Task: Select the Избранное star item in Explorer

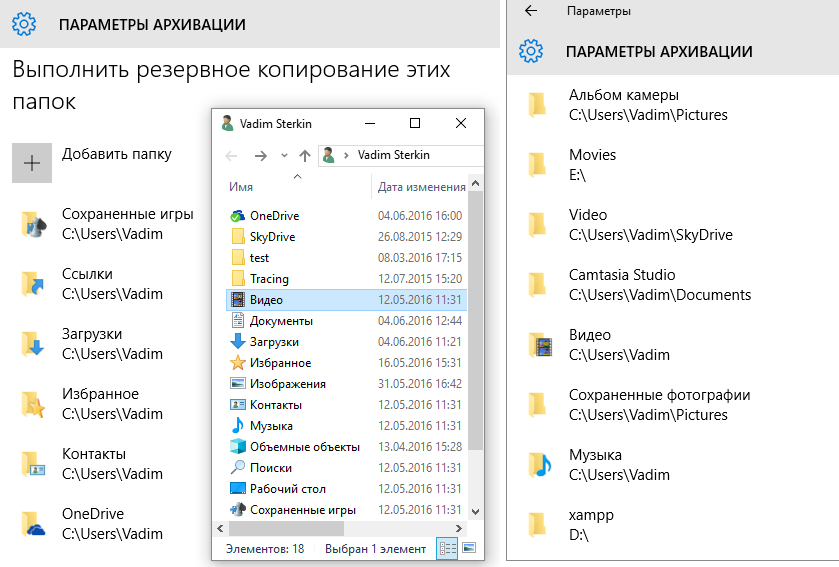Action: coord(279,363)
